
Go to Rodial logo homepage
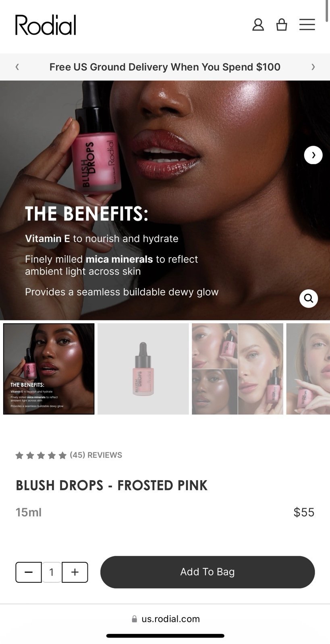click(46, 25)
